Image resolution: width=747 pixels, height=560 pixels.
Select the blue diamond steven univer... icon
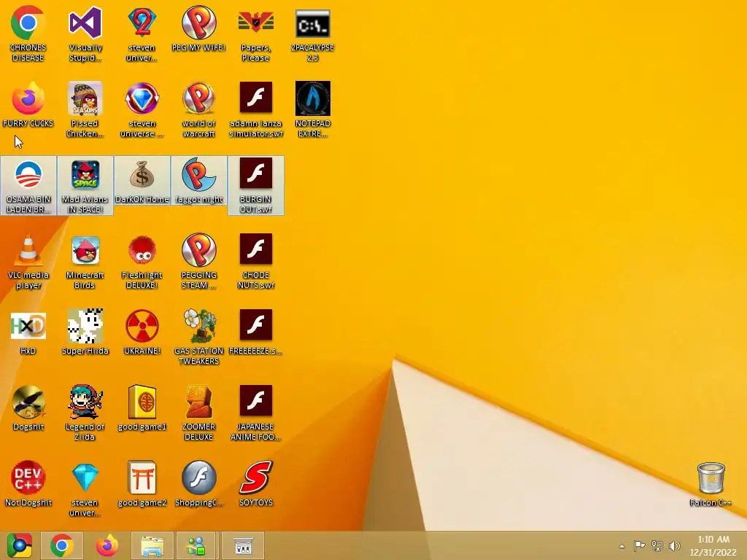85,489
